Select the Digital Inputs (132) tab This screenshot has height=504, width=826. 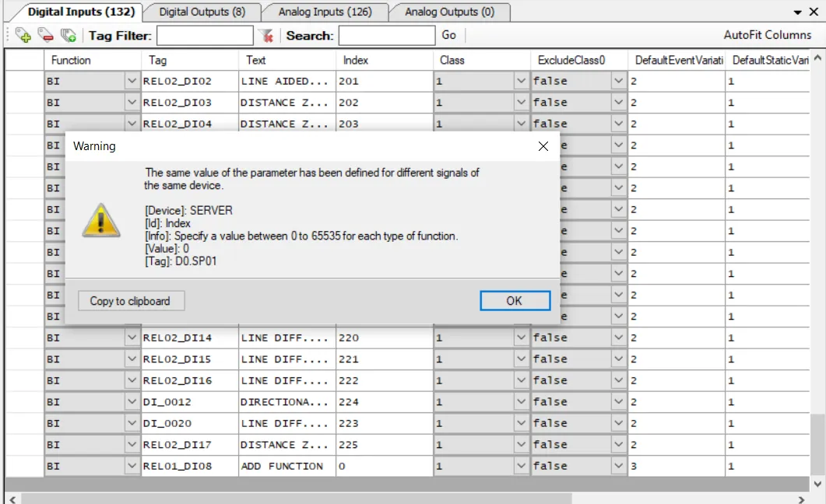(81, 12)
